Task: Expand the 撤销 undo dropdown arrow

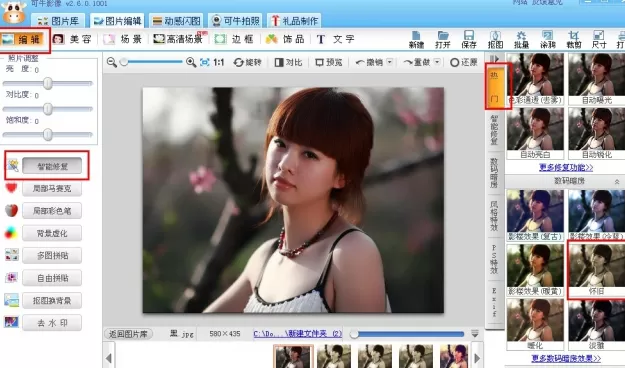Action: [x=390, y=62]
